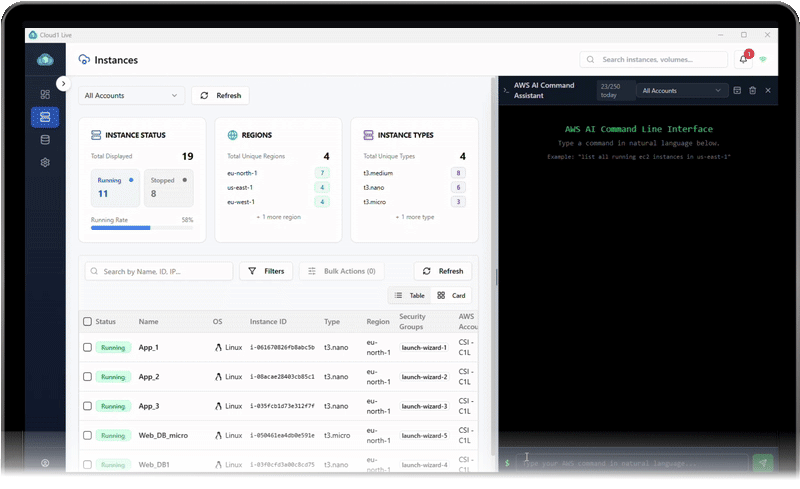Image resolution: width=800 pixels, height=489 pixels.
Task: Click the Running 11 status tile
Action: (115, 188)
